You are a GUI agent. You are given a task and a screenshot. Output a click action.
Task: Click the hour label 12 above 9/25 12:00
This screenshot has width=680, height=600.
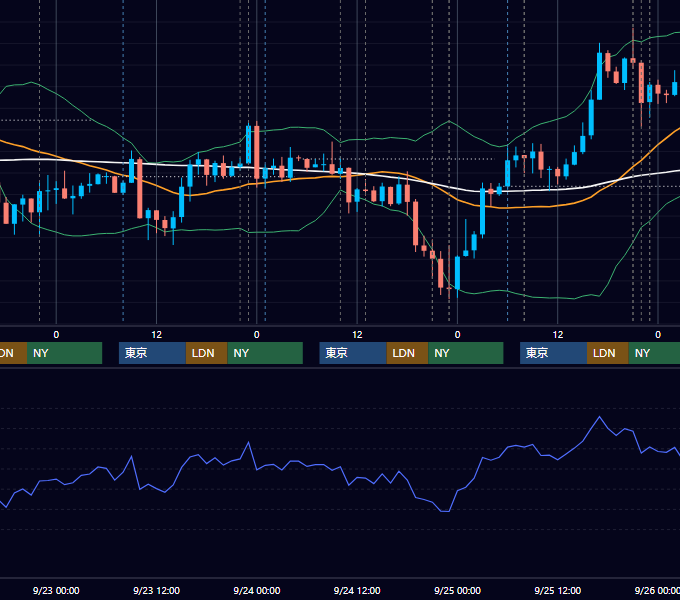point(558,335)
